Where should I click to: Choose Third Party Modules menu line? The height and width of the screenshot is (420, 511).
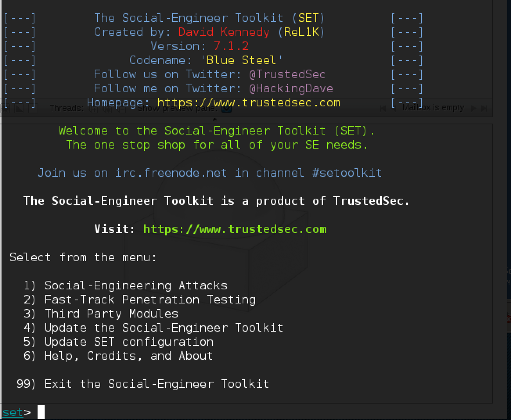tap(111, 314)
